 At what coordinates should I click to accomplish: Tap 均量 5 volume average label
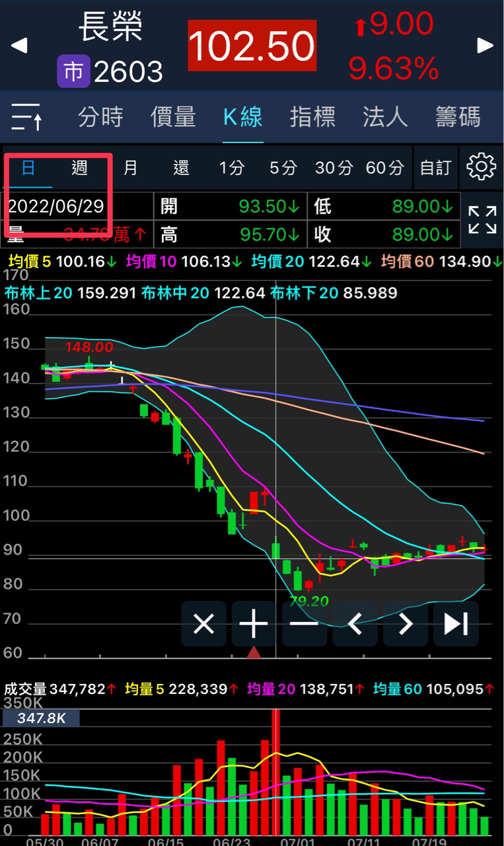click(x=180, y=689)
